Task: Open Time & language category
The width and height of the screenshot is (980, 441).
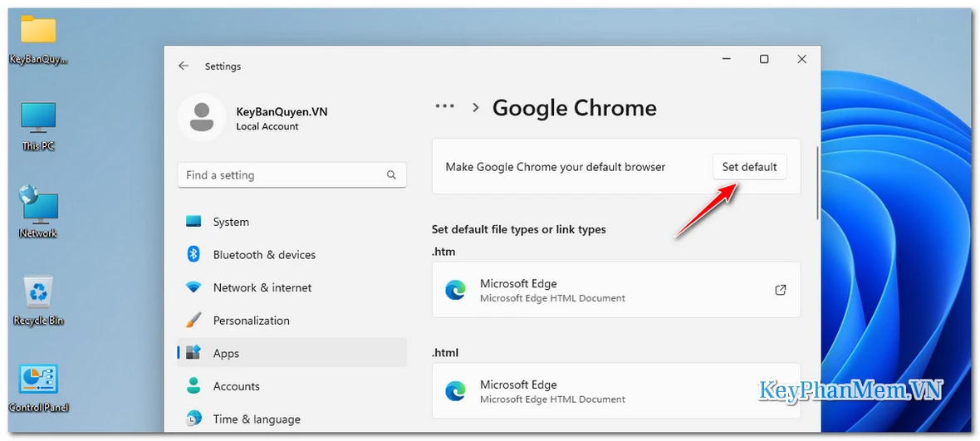Action: (292, 419)
